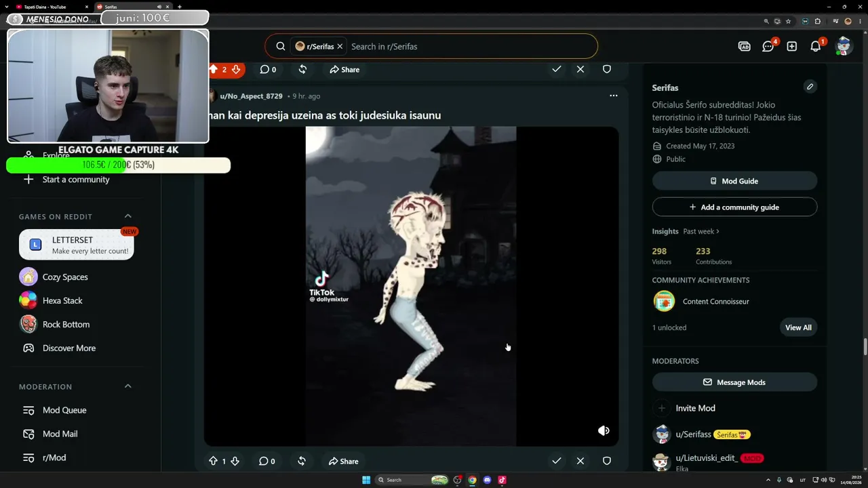Open Discord from the taskbar
Viewport: 868px width, 488px height.
point(487,480)
